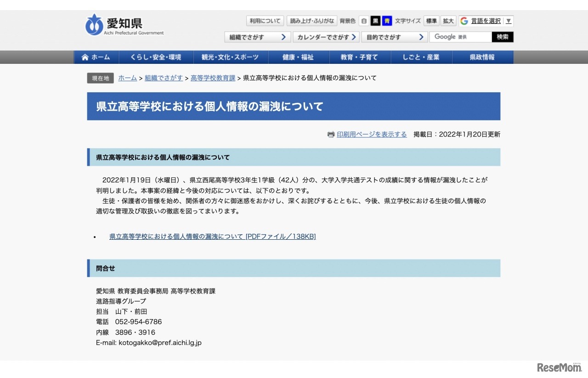
Task: Click the Google G icon near 言語を選択
Action: click(465, 20)
